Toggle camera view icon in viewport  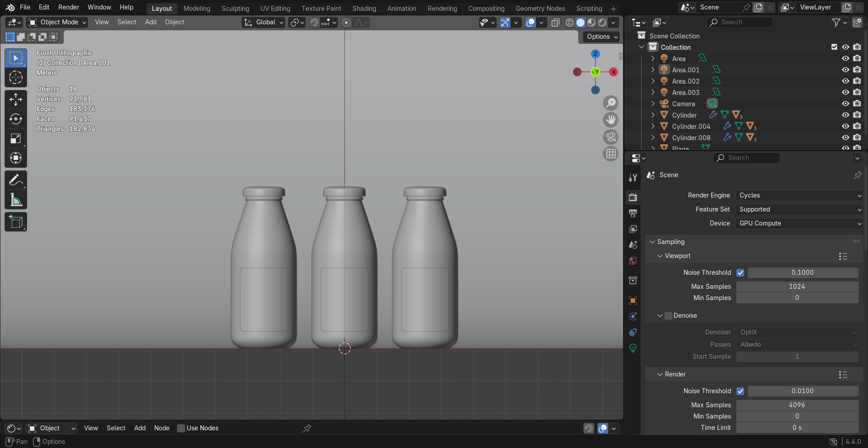611,137
